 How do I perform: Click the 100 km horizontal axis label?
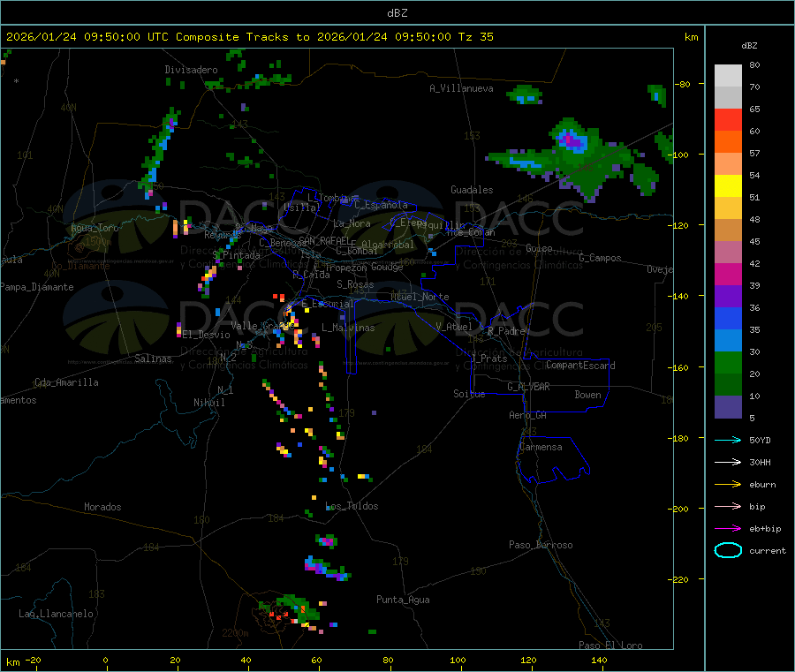(458, 660)
